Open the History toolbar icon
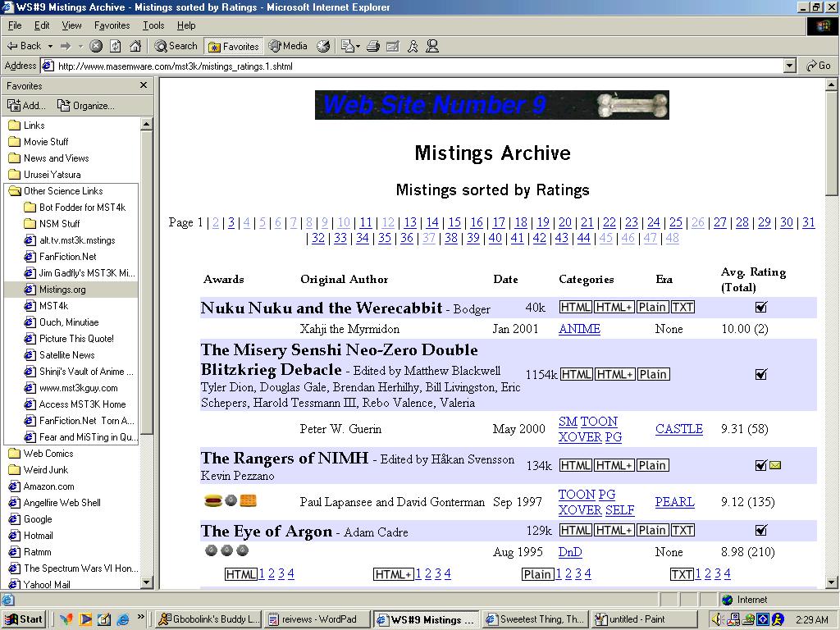 pyautogui.click(x=323, y=46)
